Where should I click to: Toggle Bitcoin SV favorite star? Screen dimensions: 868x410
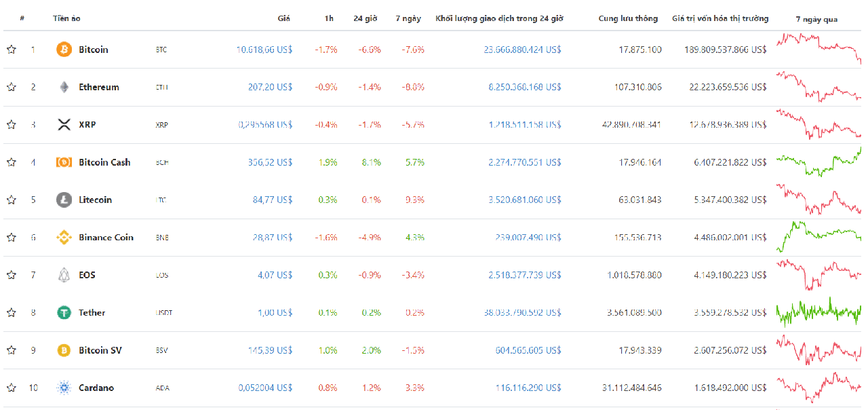click(12, 350)
